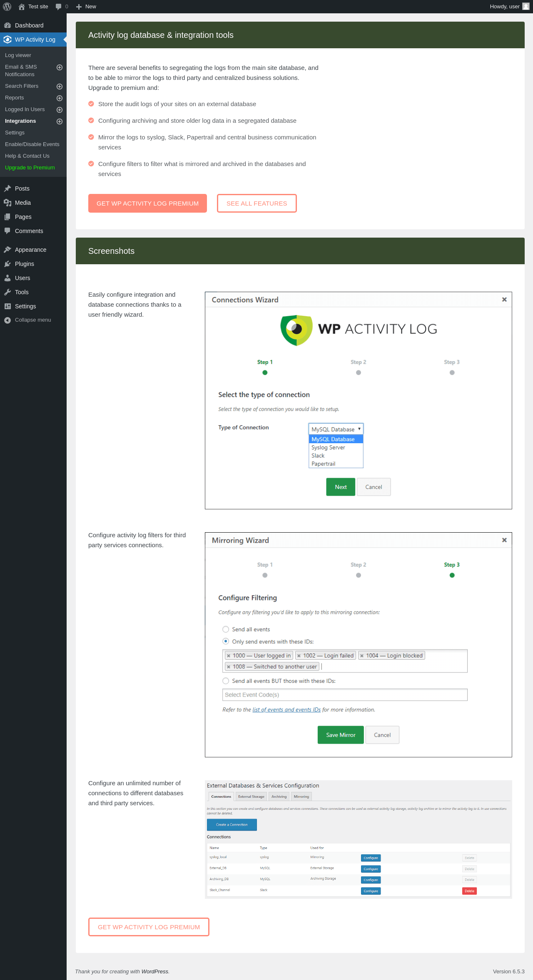The width and height of the screenshot is (533, 980).
Task: Click the Plugins plug icon
Action: pos(7,264)
